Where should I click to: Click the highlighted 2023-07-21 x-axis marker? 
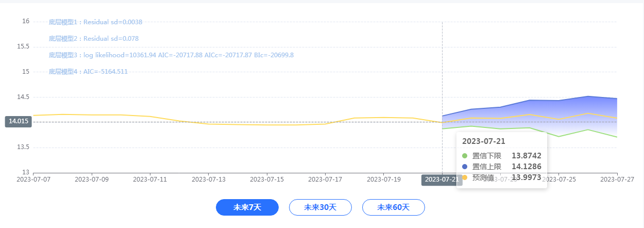pyautogui.click(x=438, y=180)
